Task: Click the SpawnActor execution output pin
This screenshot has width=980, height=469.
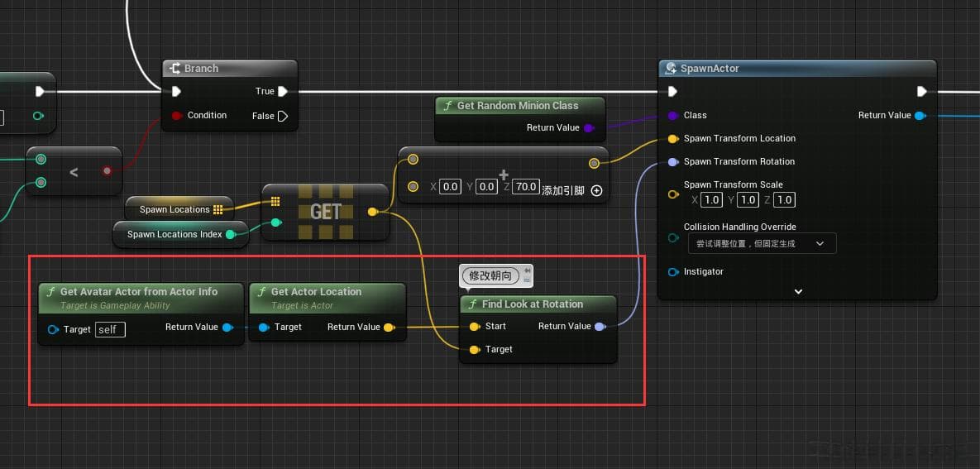Action: (x=921, y=91)
